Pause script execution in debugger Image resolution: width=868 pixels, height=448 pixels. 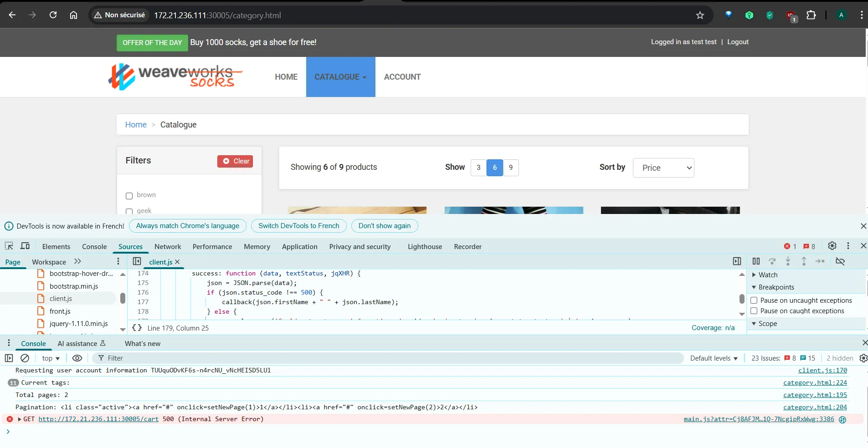click(756, 261)
